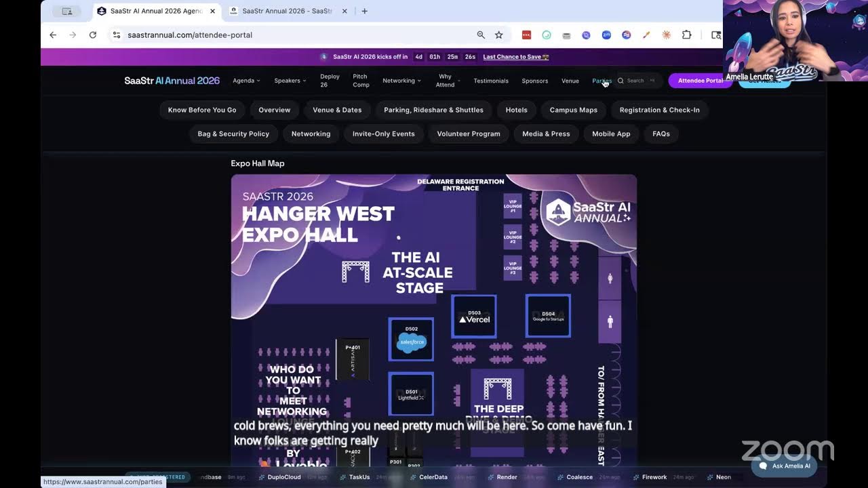This screenshot has height=488, width=868.
Task: Select the 'Know Before You Go' pill
Action: coord(202,110)
